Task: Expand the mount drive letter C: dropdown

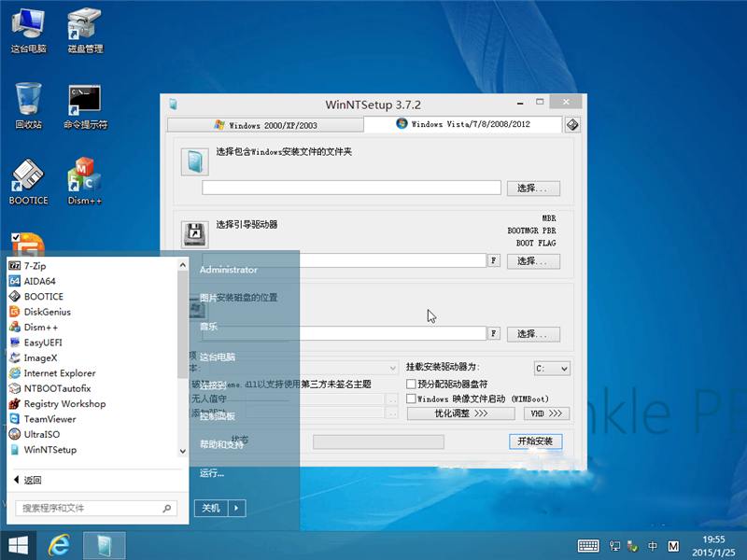Action: [552, 369]
